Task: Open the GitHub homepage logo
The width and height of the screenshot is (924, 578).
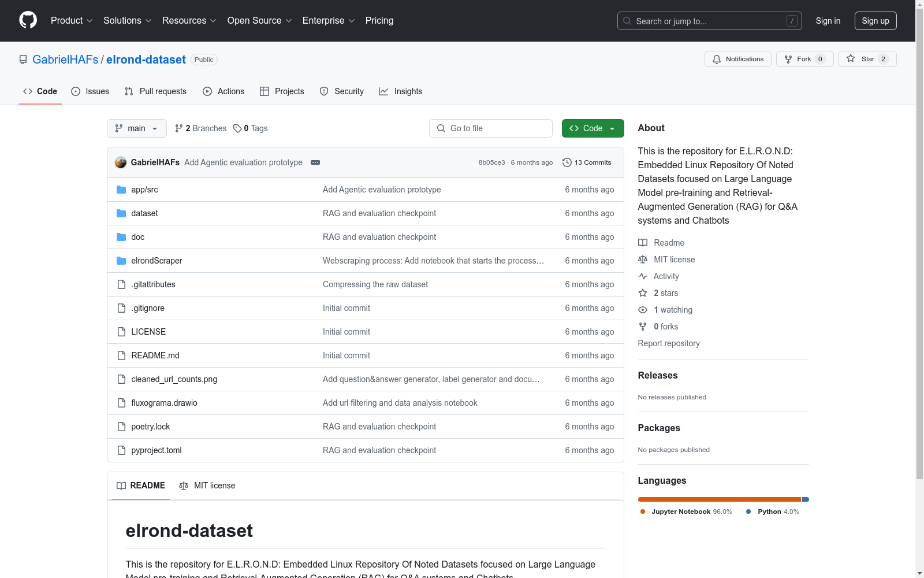Action: [28, 20]
